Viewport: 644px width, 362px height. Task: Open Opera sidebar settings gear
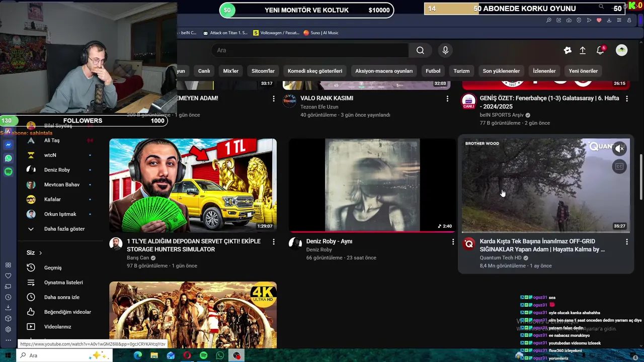[x=8, y=329]
